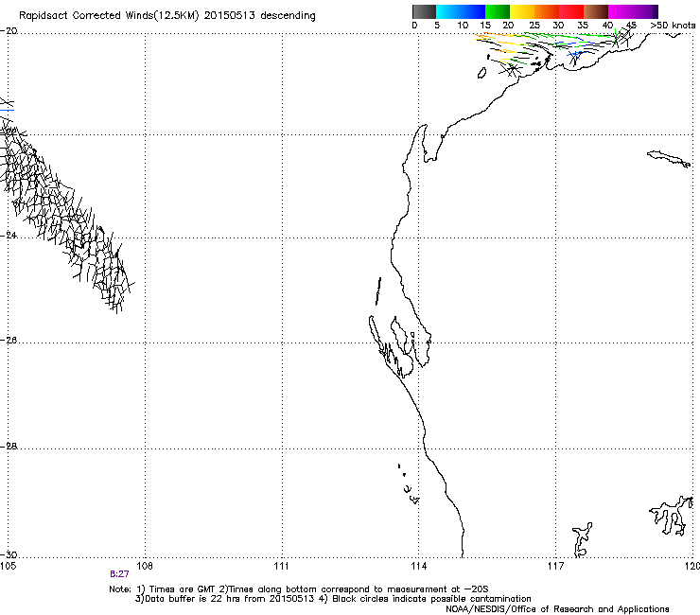Image resolution: width=700 pixels, height=615 pixels.
Task: Click the '-28' latitude axis label
Action: (9, 447)
